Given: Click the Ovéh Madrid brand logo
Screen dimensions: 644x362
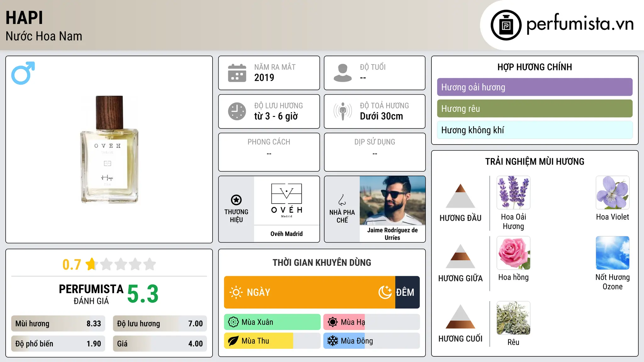Looking at the screenshot, I should (x=287, y=200).
